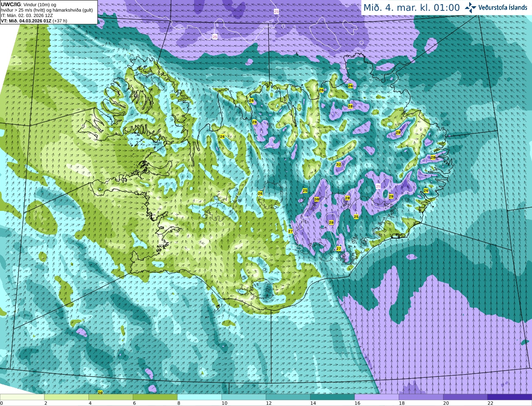
Task: Pick the 10–12 m/s color swatch
Action: [244, 397]
